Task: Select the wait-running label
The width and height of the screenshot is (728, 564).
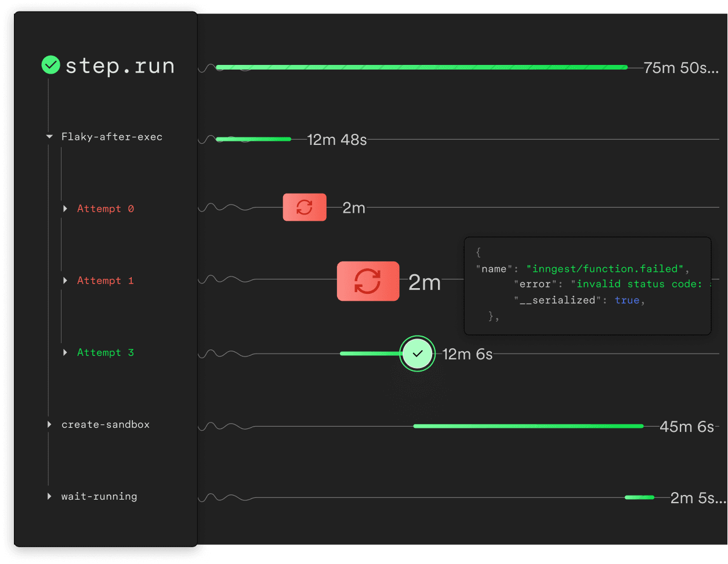Action: (99, 496)
